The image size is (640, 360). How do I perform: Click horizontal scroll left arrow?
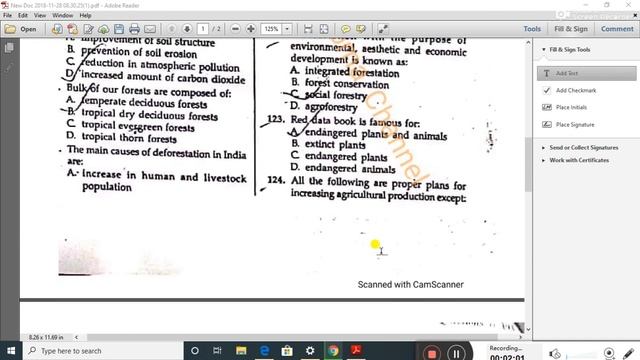click(x=76, y=337)
